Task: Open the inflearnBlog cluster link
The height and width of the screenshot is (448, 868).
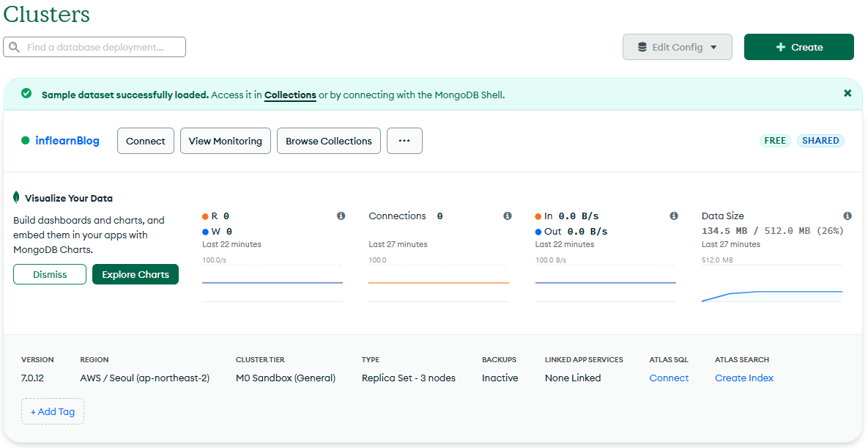Action: (x=67, y=140)
